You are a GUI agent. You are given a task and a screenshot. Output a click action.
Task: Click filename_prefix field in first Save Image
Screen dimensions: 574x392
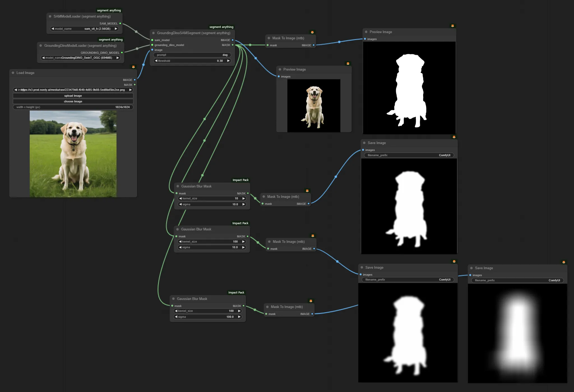click(409, 155)
